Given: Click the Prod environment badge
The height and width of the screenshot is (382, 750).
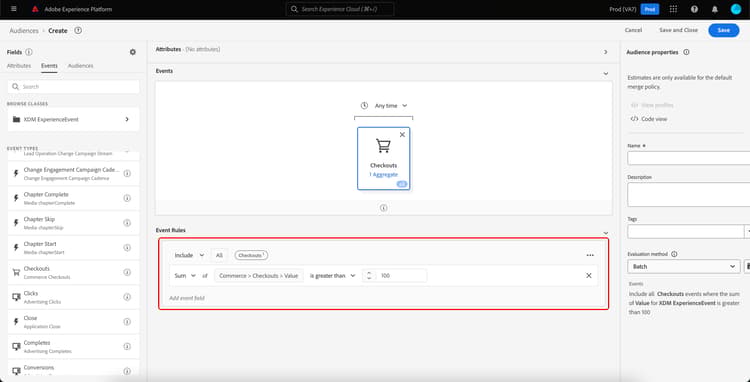Looking at the screenshot, I should coord(650,9).
